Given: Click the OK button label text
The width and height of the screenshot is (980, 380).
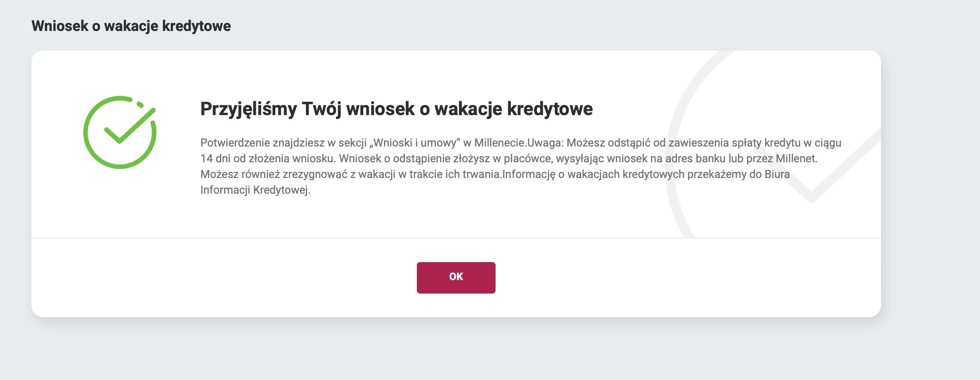Looking at the screenshot, I should click(455, 277).
